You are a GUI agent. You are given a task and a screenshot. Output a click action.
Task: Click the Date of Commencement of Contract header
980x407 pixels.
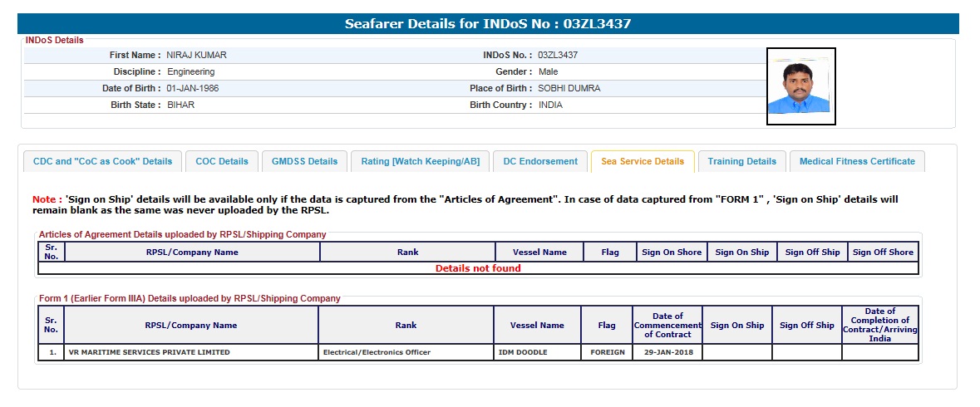coord(667,325)
